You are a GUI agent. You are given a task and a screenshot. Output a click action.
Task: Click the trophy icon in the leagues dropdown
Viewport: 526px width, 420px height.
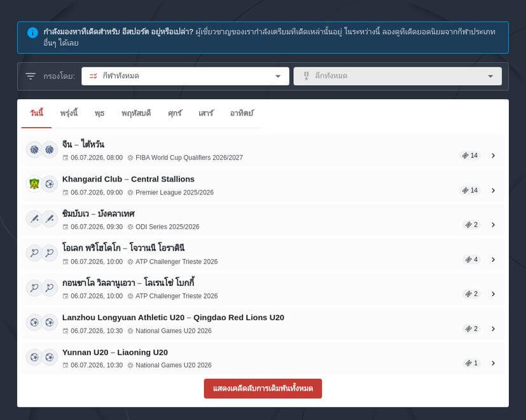[x=307, y=76]
